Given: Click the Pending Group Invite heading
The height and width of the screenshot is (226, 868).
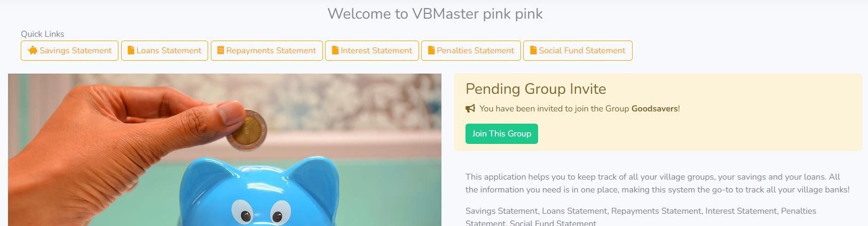Looking at the screenshot, I should point(536,89).
